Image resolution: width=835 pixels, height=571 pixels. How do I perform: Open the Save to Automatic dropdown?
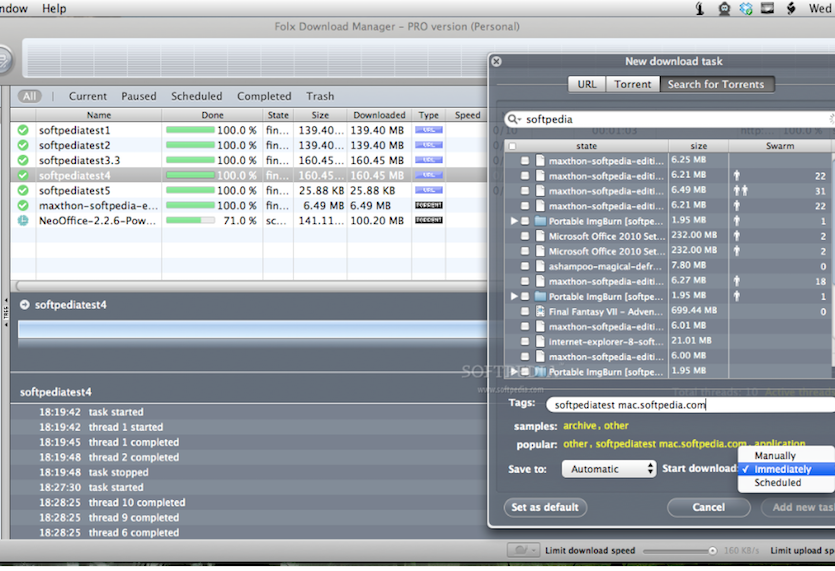coord(609,469)
